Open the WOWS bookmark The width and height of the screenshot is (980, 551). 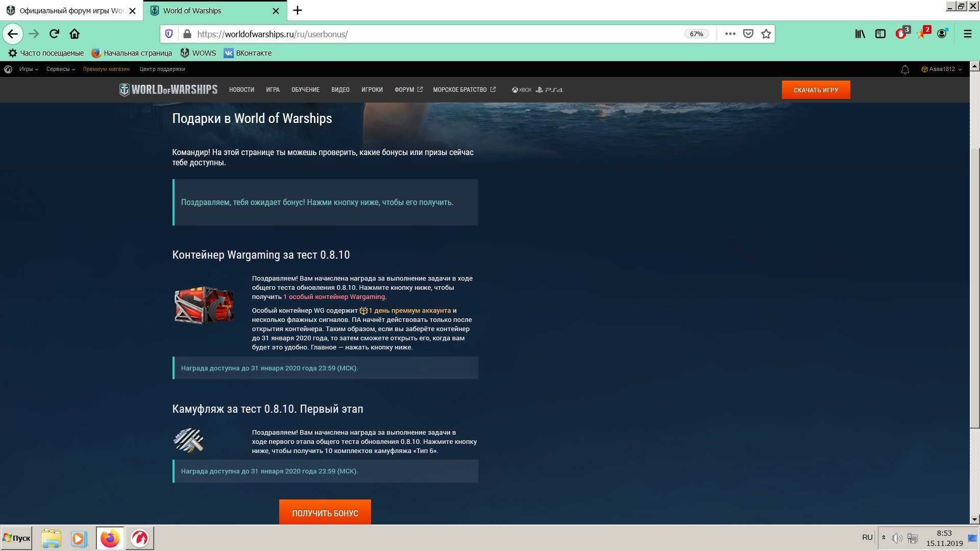point(198,53)
